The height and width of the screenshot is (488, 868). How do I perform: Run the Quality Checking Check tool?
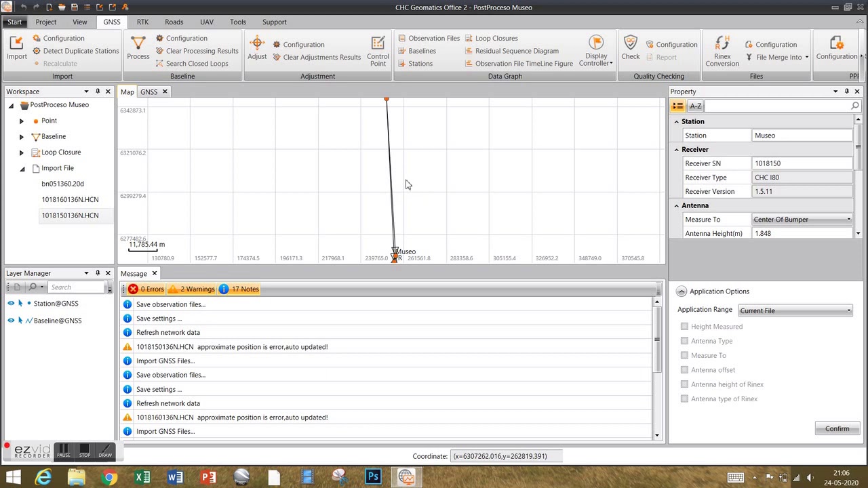[x=631, y=48]
